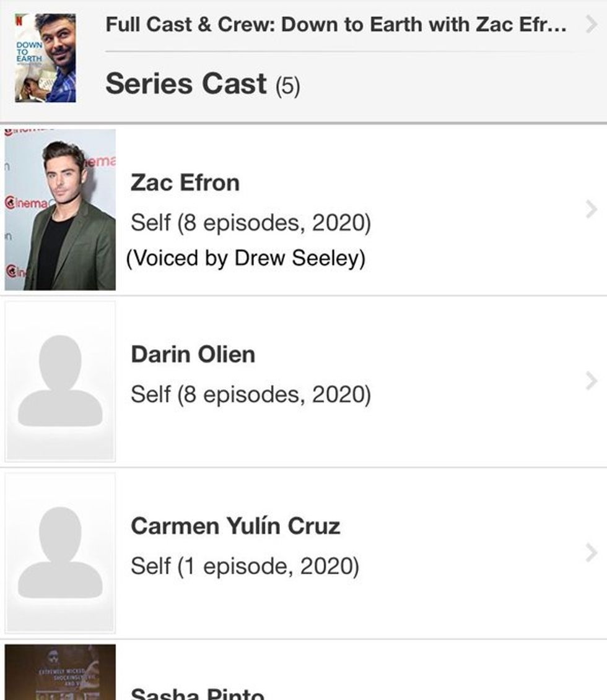This screenshot has height=700, width=607.
Task: Click the Series Cast heading
Action: point(186,84)
